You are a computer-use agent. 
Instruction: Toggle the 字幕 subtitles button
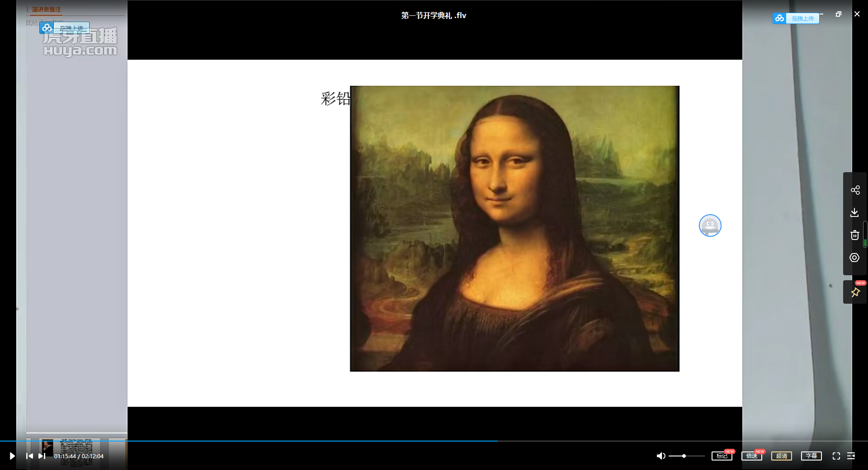[811, 456]
